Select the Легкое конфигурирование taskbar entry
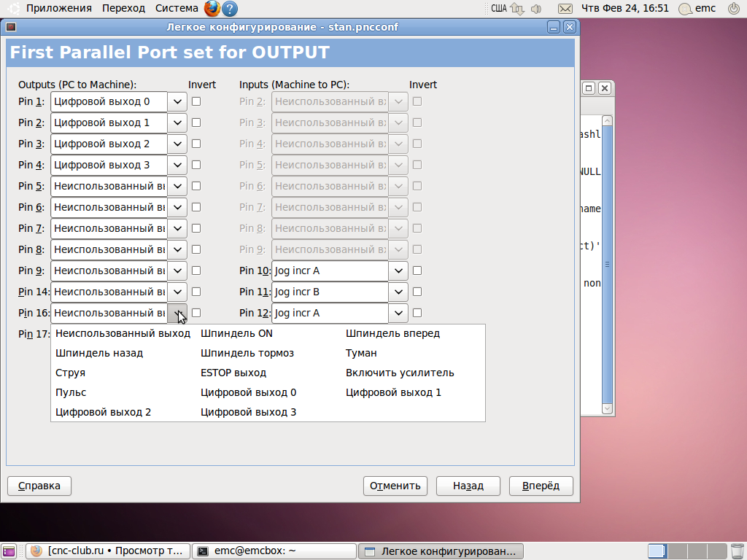This screenshot has height=560, width=747. point(441,551)
